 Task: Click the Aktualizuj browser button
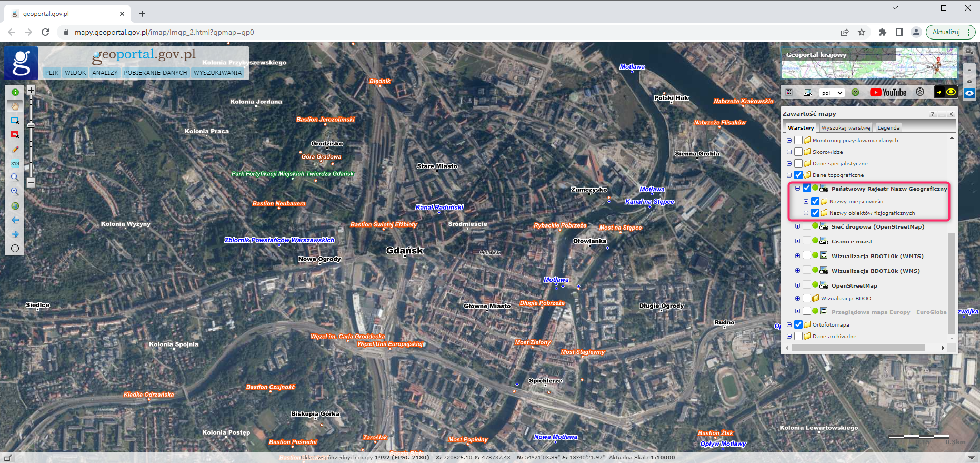(946, 32)
